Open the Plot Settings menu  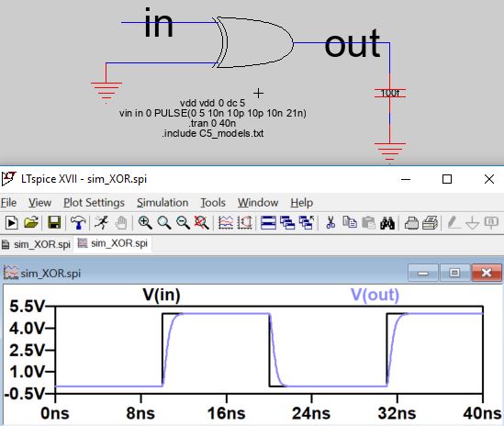pyautogui.click(x=94, y=203)
